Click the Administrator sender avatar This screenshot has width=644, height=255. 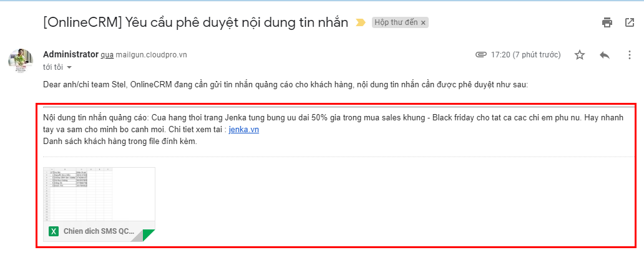coord(21,60)
